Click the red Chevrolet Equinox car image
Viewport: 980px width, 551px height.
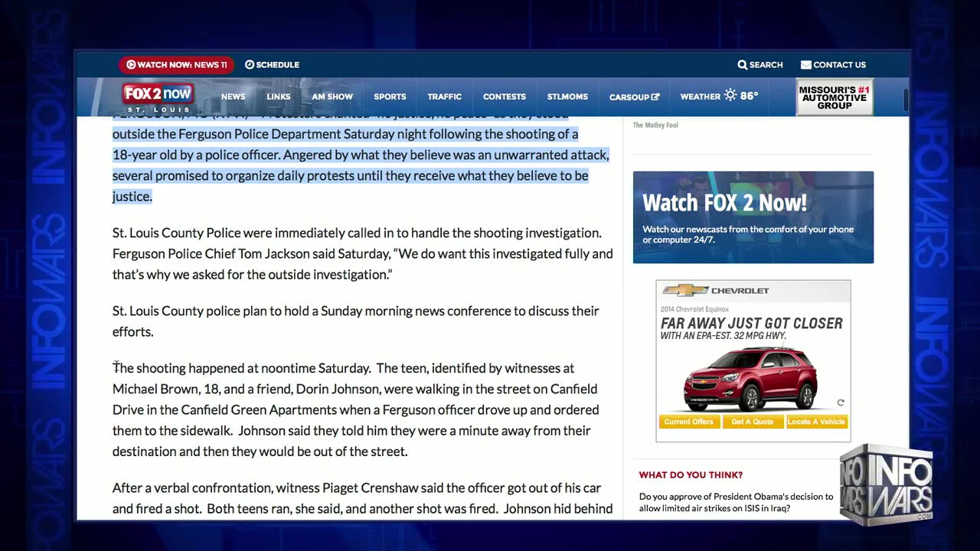click(x=750, y=378)
